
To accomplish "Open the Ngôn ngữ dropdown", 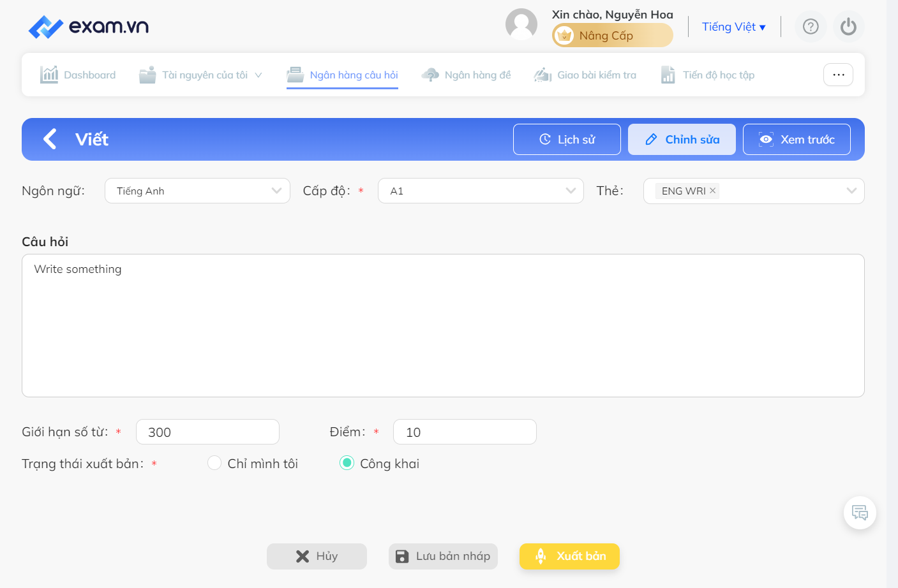I will click(x=197, y=191).
